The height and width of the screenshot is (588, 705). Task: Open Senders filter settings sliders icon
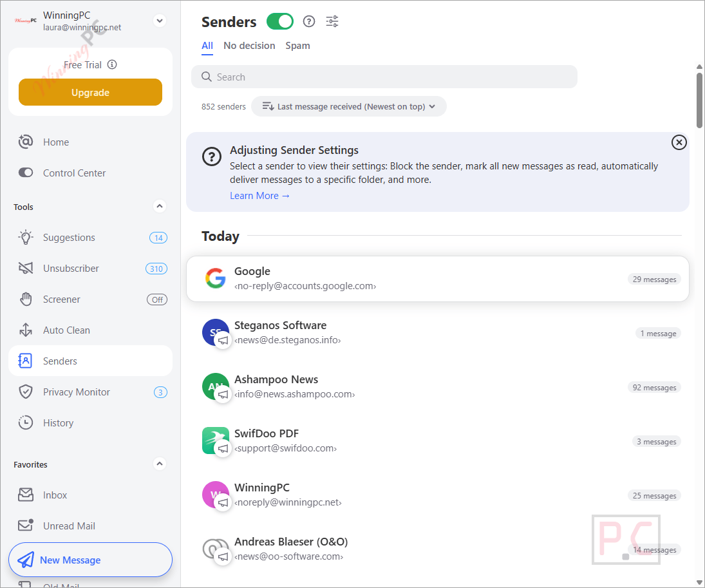click(x=332, y=21)
